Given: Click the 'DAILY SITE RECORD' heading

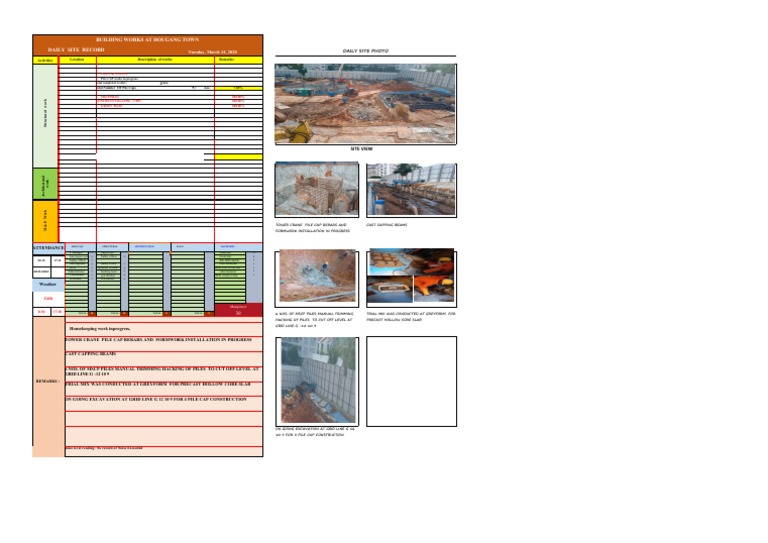Looking at the screenshot, I should click(x=76, y=50).
